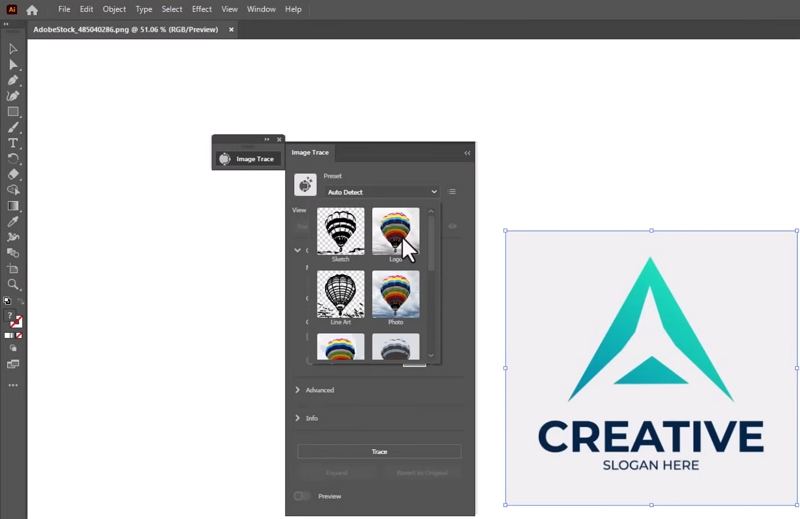800x519 pixels.
Task: Click the fill and stroke swatch
Action: pyautogui.click(x=14, y=319)
